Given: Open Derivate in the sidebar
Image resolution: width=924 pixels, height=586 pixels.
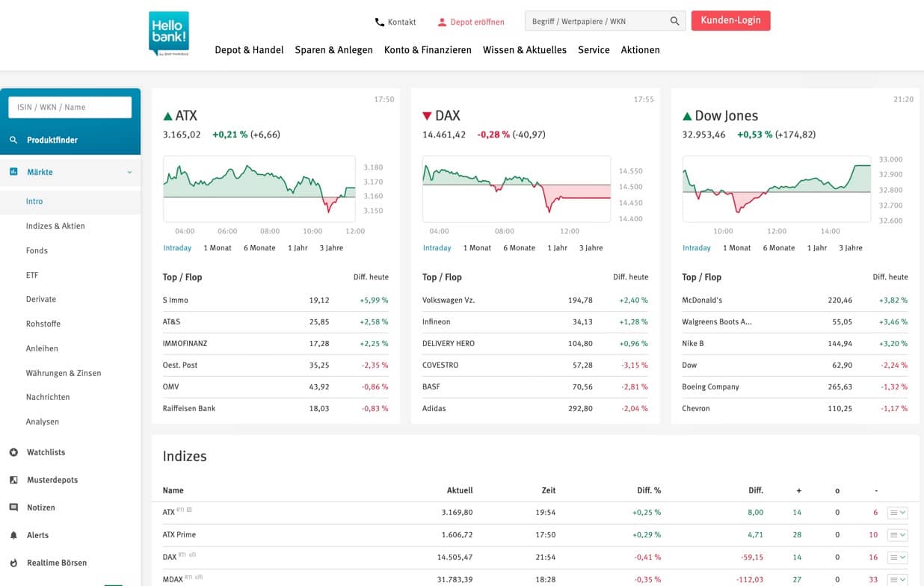Looking at the screenshot, I should tap(41, 299).
